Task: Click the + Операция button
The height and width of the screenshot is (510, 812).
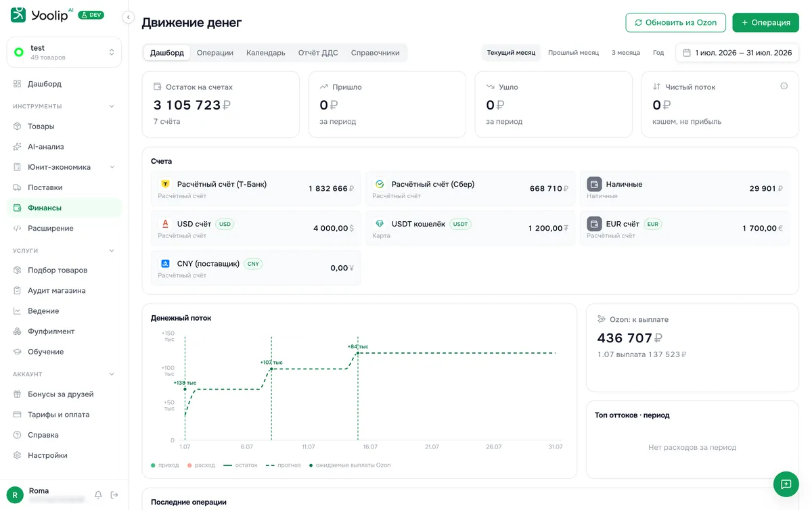Action: point(765,22)
